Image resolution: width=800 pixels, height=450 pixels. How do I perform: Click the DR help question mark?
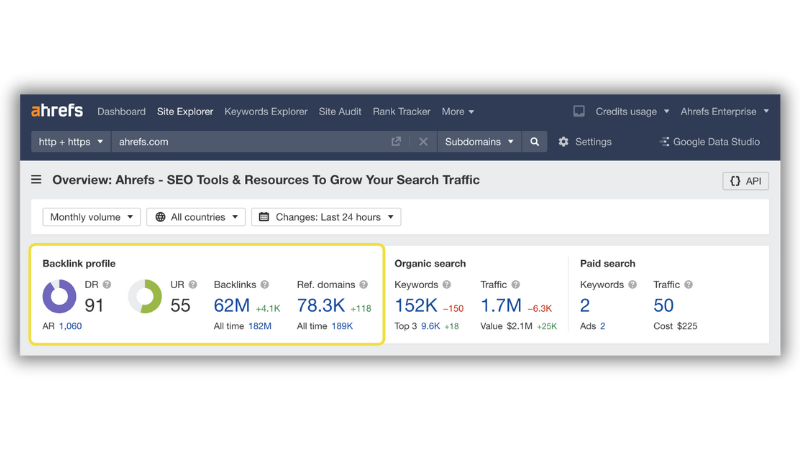(x=107, y=285)
